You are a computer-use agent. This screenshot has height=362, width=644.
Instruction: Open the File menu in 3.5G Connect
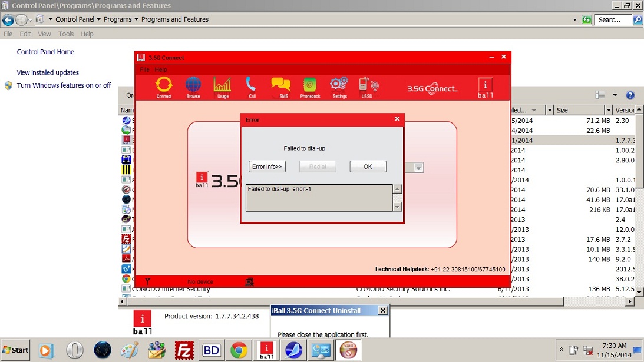(144, 69)
